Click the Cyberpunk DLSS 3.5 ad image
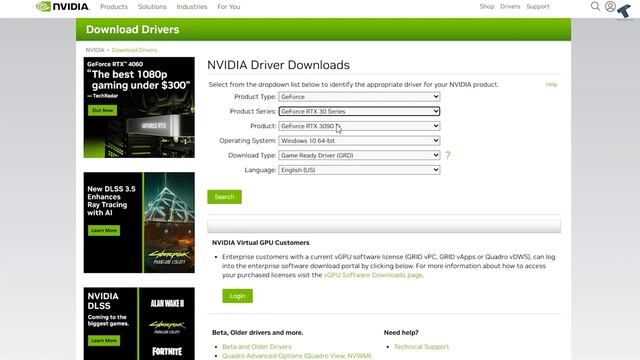Viewport: 640px width, 360px height. pyautogui.click(x=139, y=222)
